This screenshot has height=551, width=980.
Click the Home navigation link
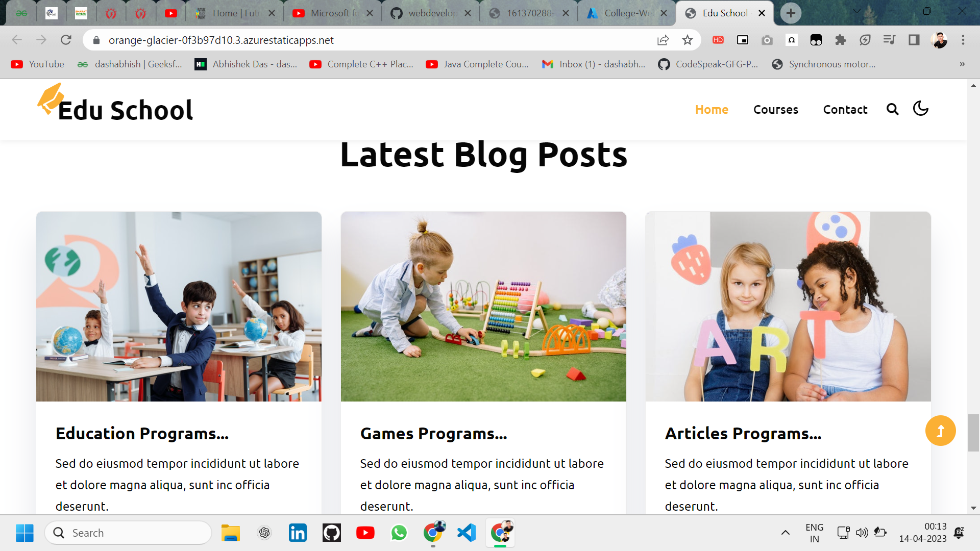tap(712, 109)
